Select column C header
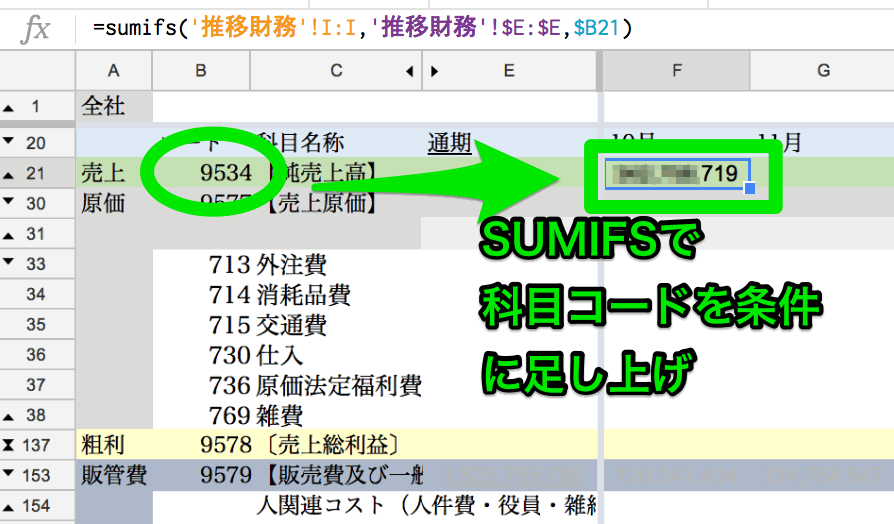894x524 pixels. coord(336,71)
